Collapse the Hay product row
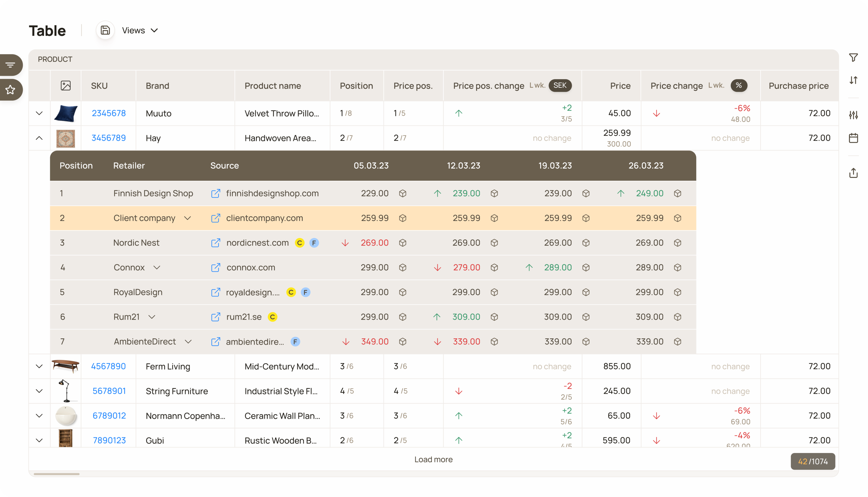The image size is (868, 497). [x=39, y=138]
